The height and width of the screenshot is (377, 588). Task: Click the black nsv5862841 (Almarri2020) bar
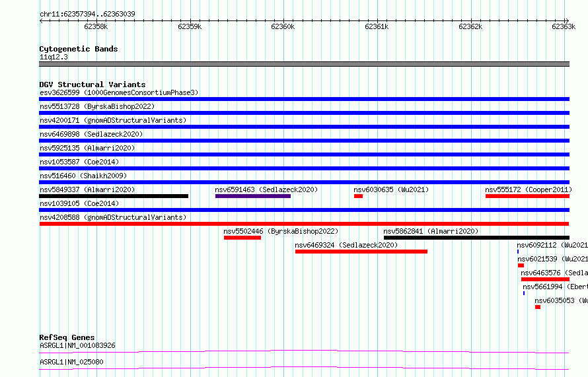tap(476, 238)
